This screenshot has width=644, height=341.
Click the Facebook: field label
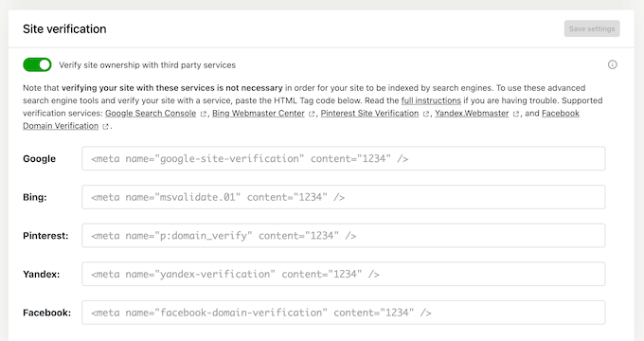click(x=46, y=314)
